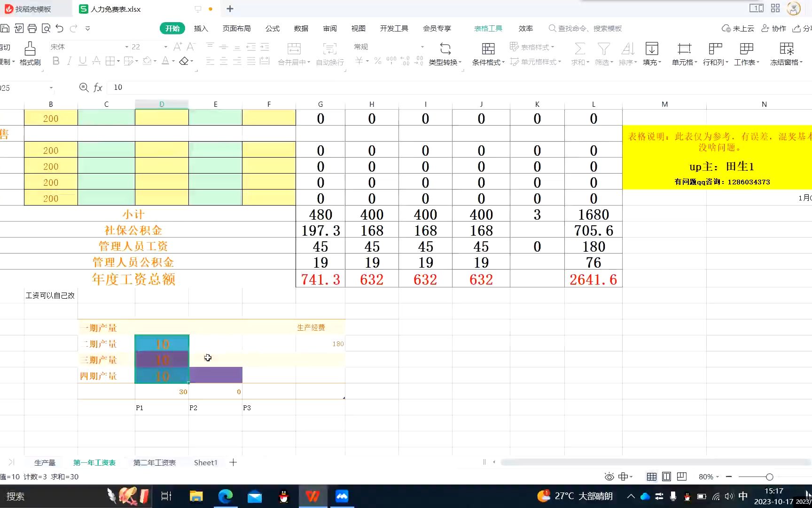Toggle Normal view in status bar
Screen dimensions: 812x508
(651, 476)
